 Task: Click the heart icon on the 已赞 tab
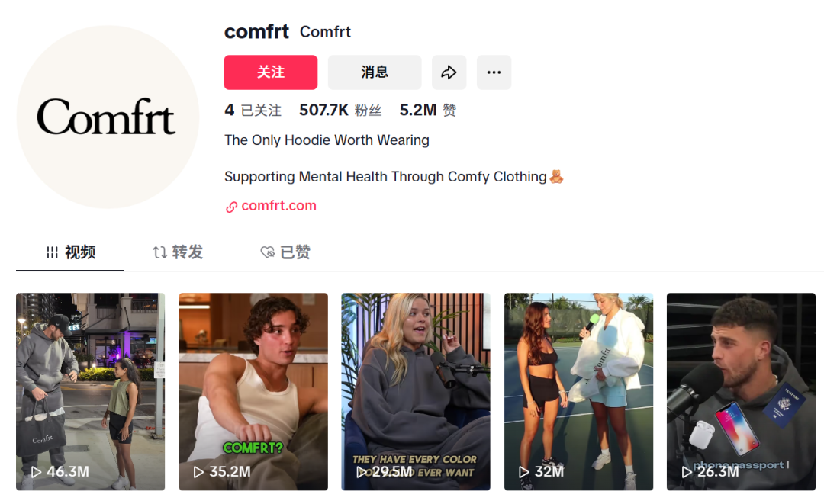coord(268,252)
